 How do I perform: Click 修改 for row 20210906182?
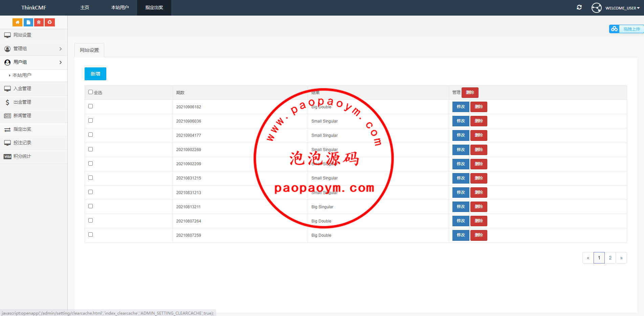click(x=461, y=107)
